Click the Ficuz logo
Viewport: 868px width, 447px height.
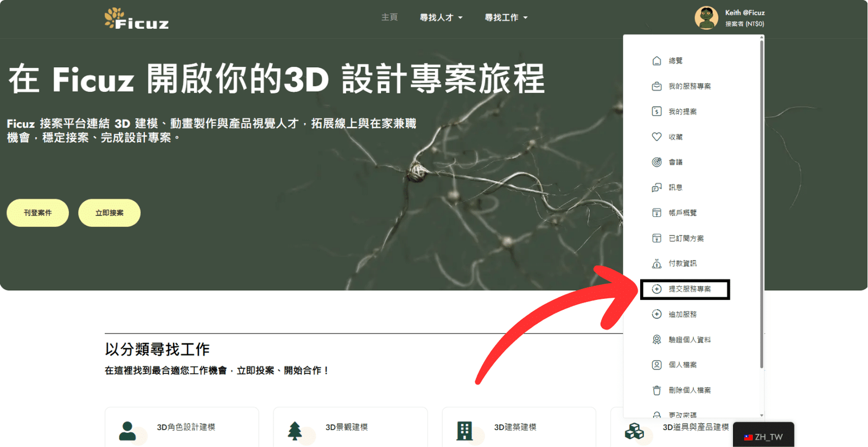point(137,19)
